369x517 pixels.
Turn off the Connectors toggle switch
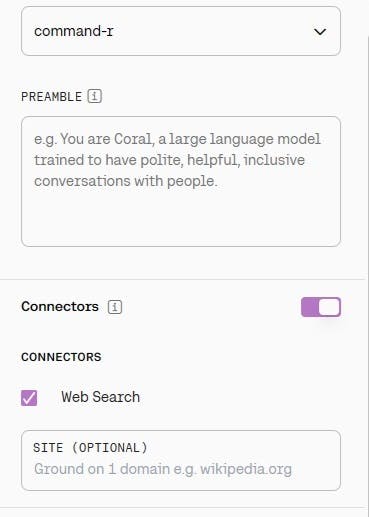[x=321, y=307]
